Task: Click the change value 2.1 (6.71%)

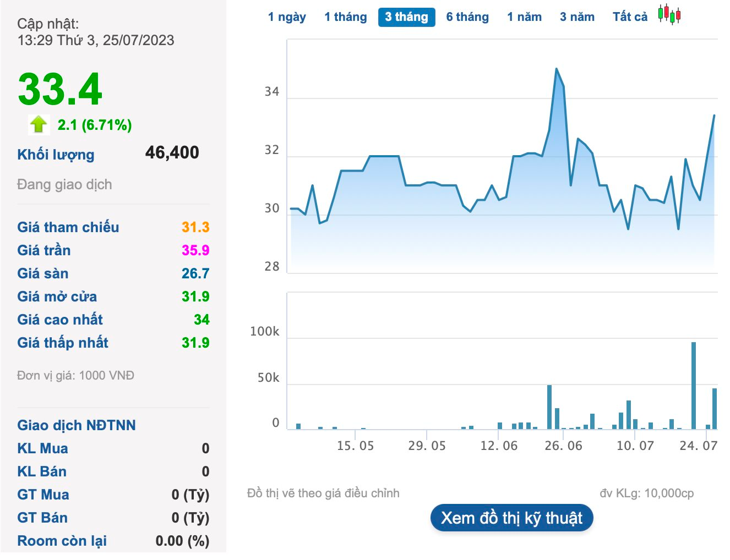Action: pyautogui.click(x=95, y=125)
